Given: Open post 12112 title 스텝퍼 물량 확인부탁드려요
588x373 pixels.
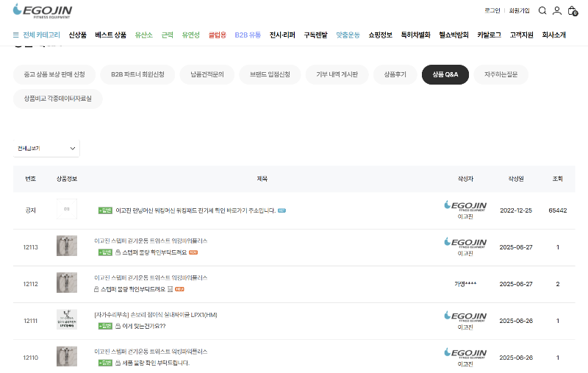Looking at the screenshot, I should [x=133, y=289].
